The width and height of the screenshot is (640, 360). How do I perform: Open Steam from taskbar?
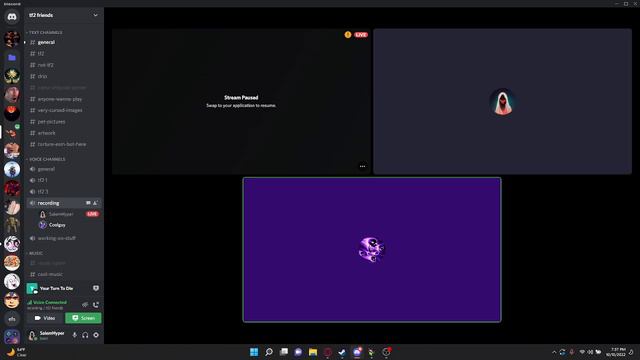[x=342, y=352]
